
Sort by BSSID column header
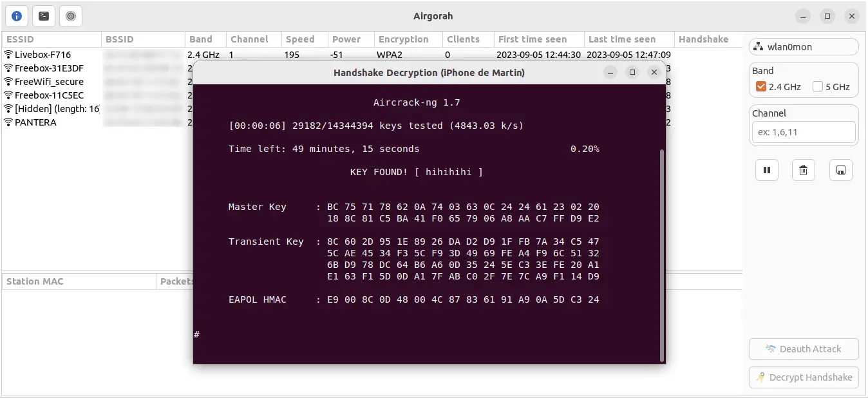[143, 39]
